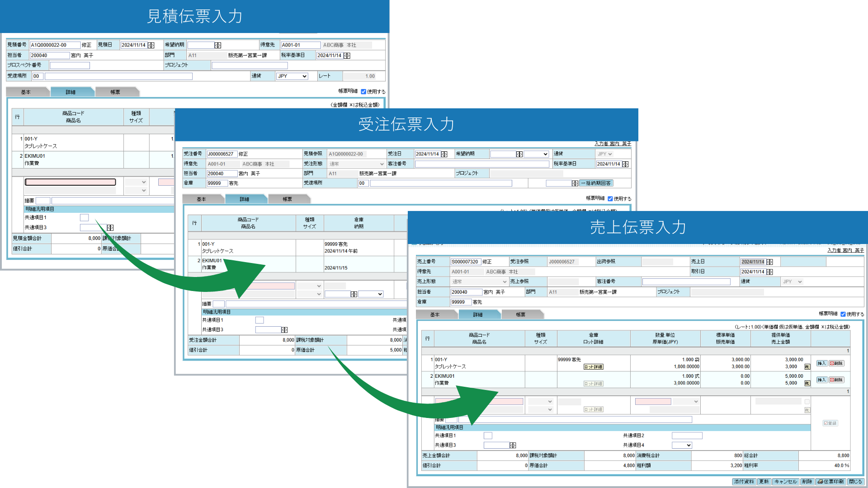Expand 共通項目4 dropdown
Screen dimensions: 868x488
pyautogui.click(x=682, y=446)
